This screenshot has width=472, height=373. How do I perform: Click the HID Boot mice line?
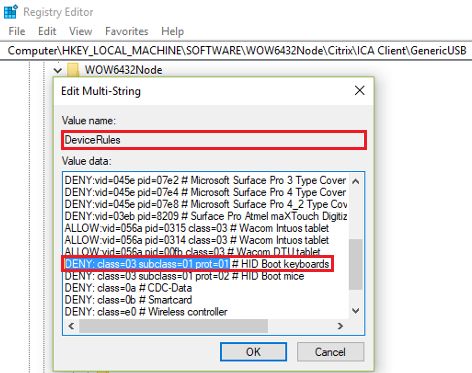(184, 276)
